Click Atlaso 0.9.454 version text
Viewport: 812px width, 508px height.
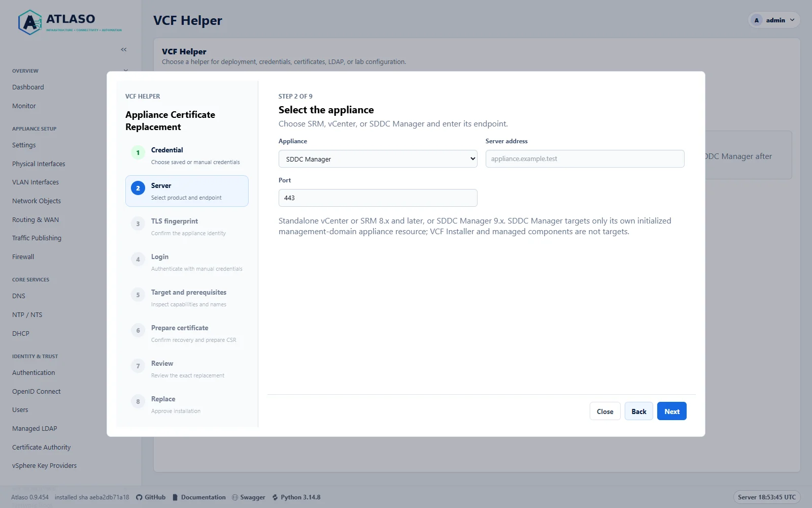click(30, 497)
